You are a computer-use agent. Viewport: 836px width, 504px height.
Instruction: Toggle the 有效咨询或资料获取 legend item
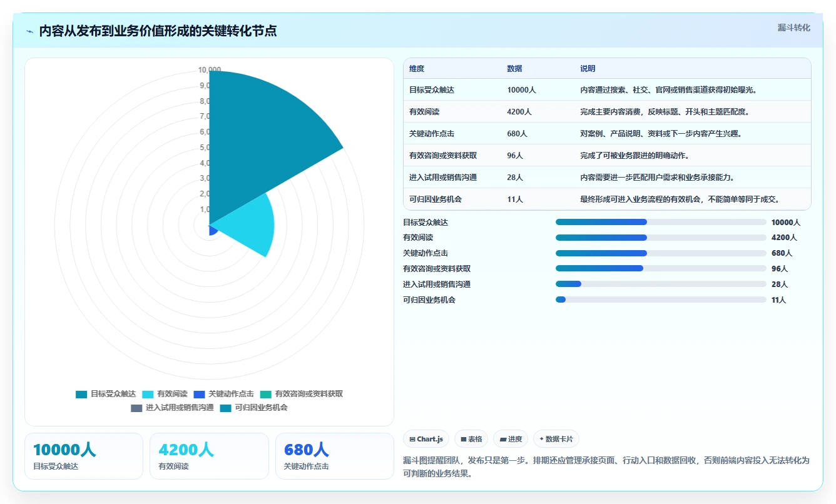(302, 394)
